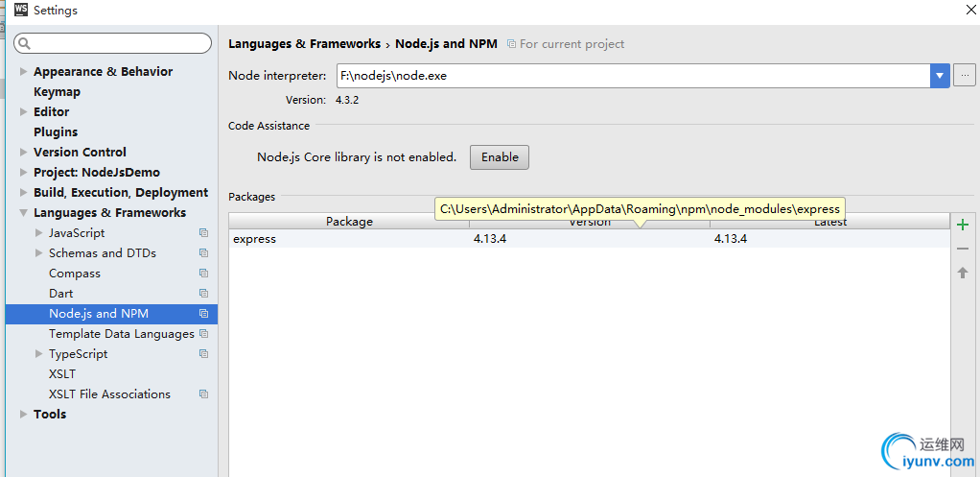Select Template Data Languages in the tree

(121, 334)
